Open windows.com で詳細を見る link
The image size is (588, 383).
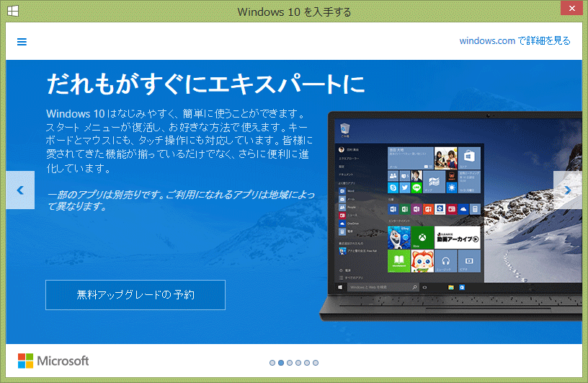[515, 40]
